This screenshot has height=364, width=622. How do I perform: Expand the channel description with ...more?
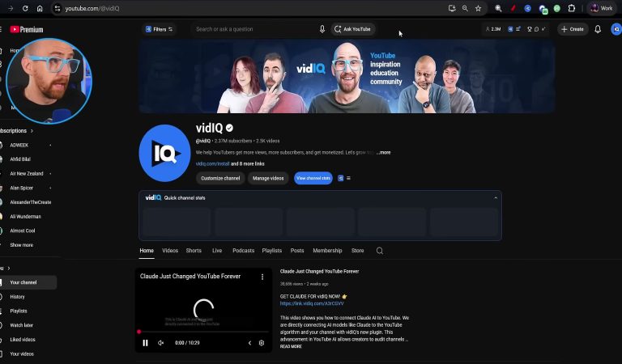[x=384, y=153]
